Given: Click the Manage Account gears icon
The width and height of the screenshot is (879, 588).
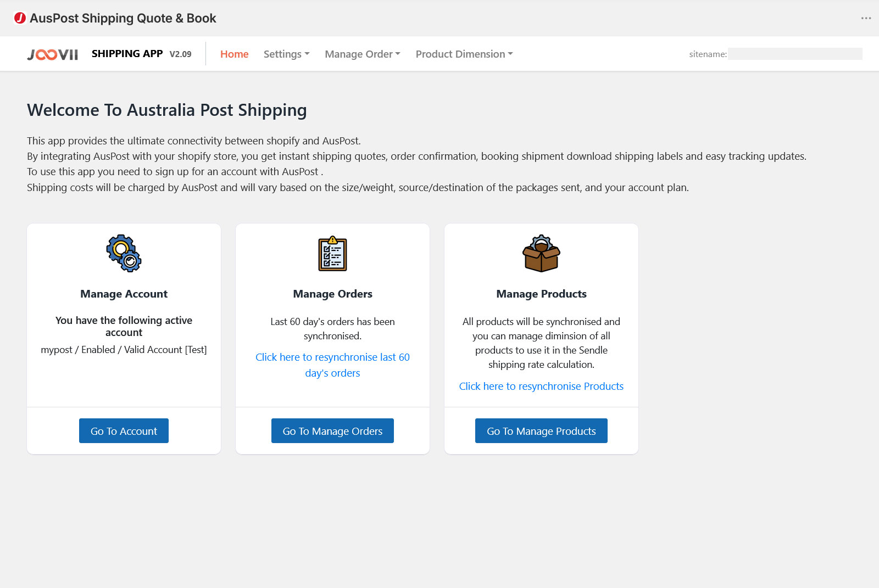Looking at the screenshot, I should tap(124, 253).
